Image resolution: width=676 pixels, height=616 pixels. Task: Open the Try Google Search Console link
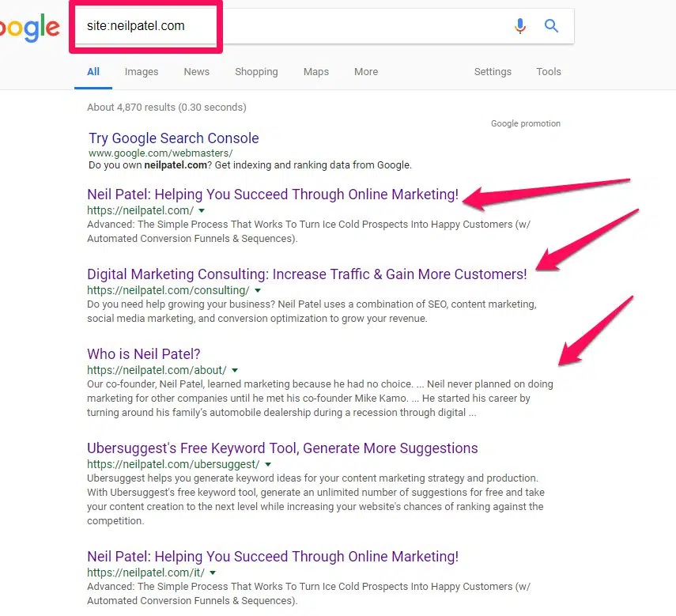click(174, 138)
